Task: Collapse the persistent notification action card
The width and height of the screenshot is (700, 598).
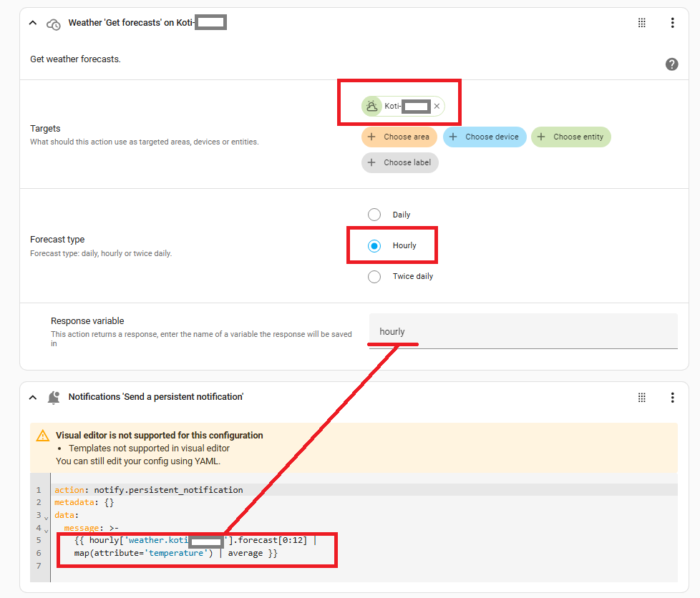Action: [33, 397]
